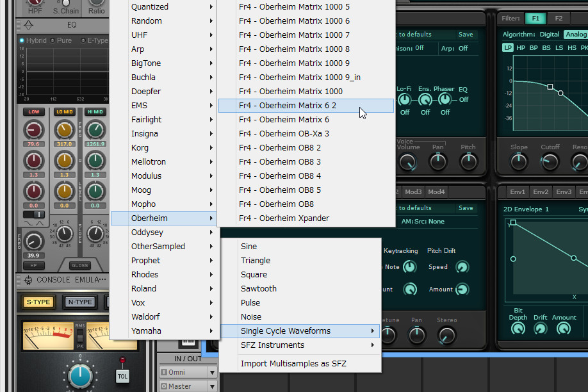Choose Import Multisamples as SFZ
The width and height of the screenshot is (588, 392).
click(x=300, y=363)
